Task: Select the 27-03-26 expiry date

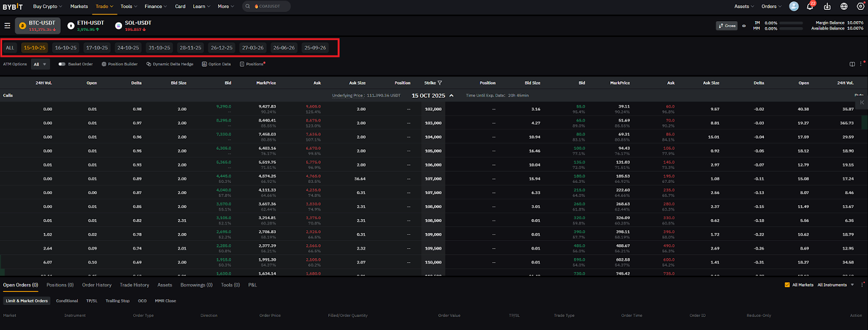Action: (x=253, y=48)
